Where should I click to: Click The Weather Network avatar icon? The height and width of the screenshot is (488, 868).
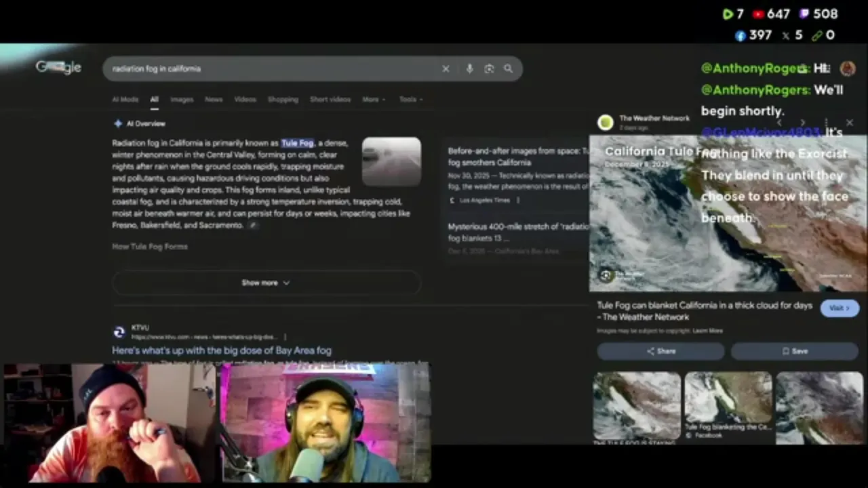click(606, 122)
